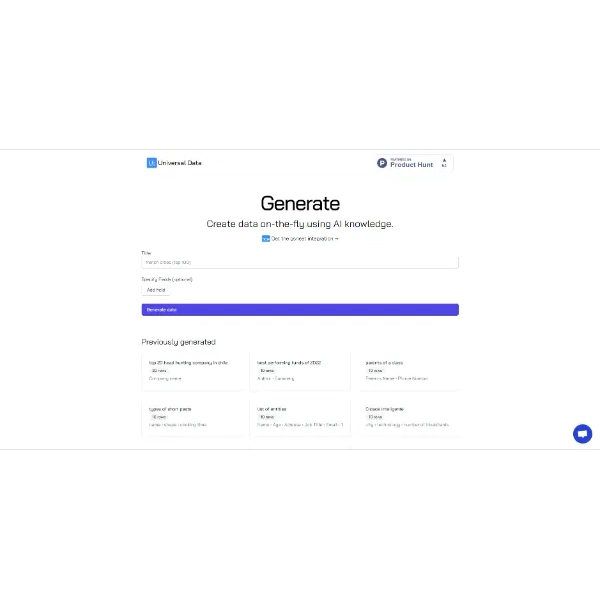Open the chat support bubble
The image size is (600, 600).
point(582,433)
